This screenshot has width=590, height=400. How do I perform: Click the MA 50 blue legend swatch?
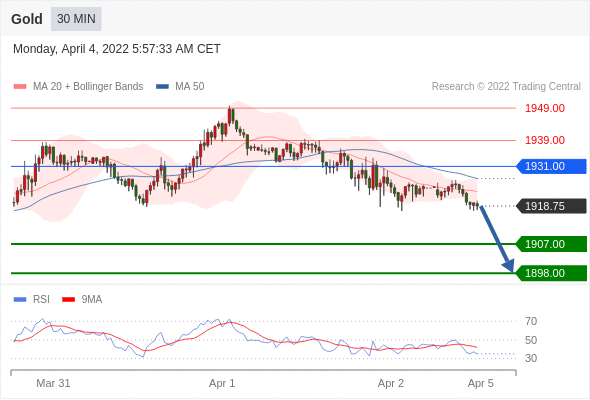(x=162, y=87)
